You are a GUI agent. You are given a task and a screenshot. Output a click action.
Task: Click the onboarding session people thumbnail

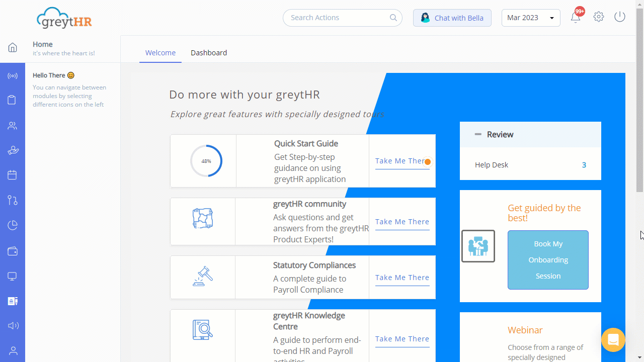(478, 246)
